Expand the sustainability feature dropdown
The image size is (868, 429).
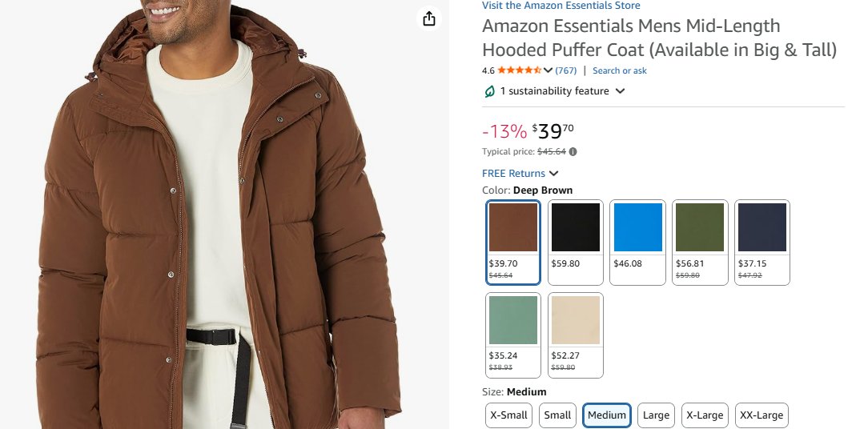(x=619, y=91)
